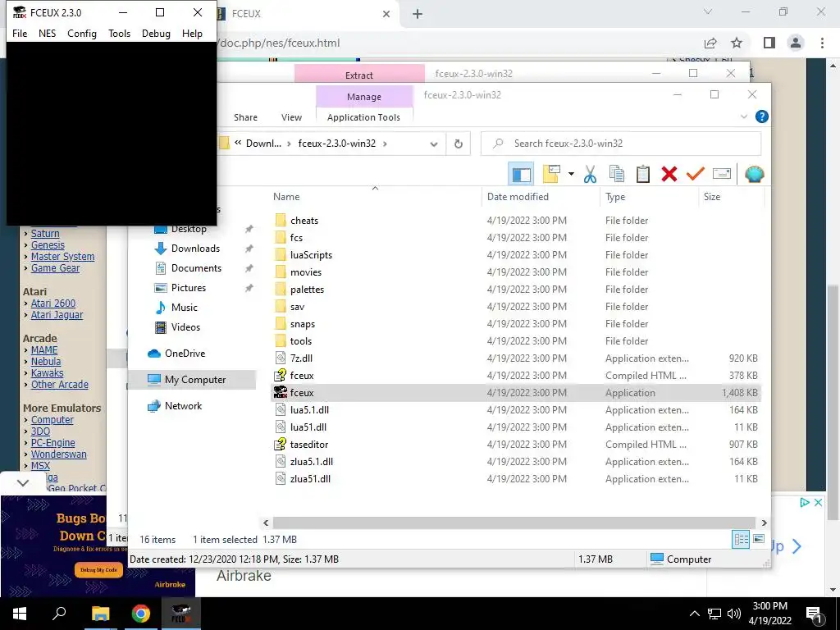Select My Computer in the navigation pane
This screenshot has width=840, height=630.
point(195,380)
